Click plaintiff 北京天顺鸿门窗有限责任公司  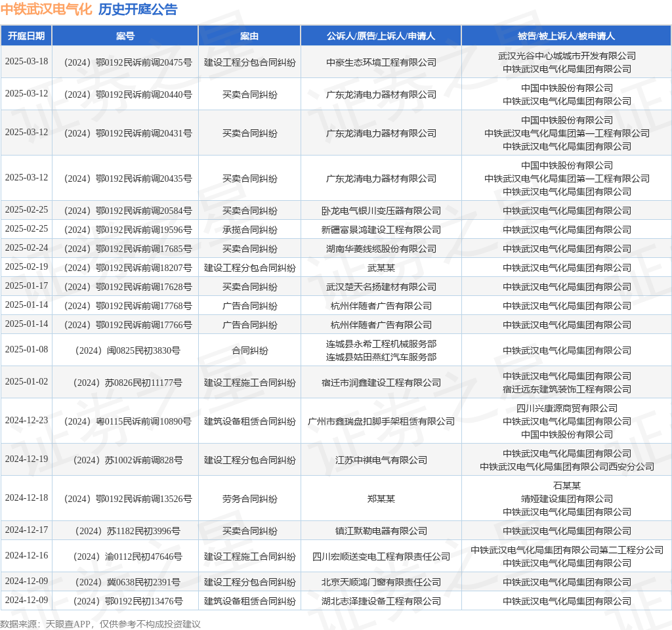click(x=381, y=583)
